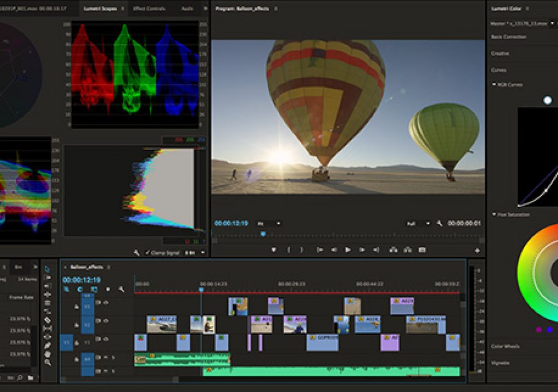Toggle eye visibility for track V1
This screenshot has height=392, width=558.
106,339
